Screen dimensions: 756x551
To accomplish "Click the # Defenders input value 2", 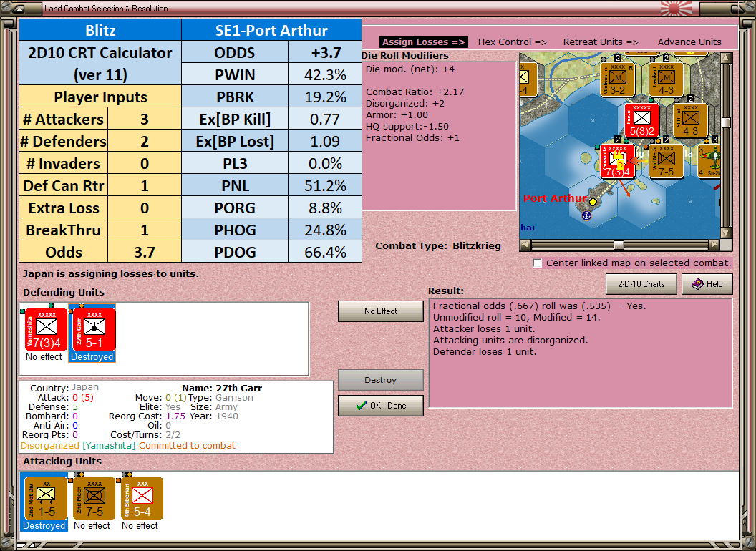I will 144,141.
